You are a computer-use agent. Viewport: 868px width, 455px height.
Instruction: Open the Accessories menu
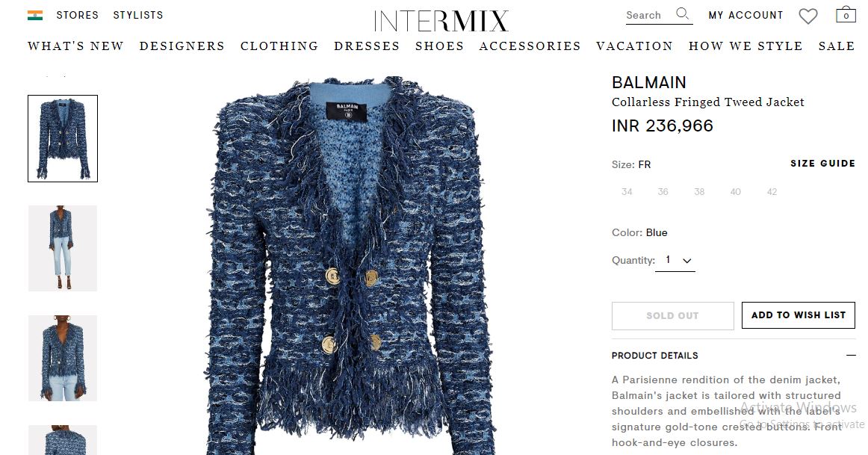click(x=530, y=46)
